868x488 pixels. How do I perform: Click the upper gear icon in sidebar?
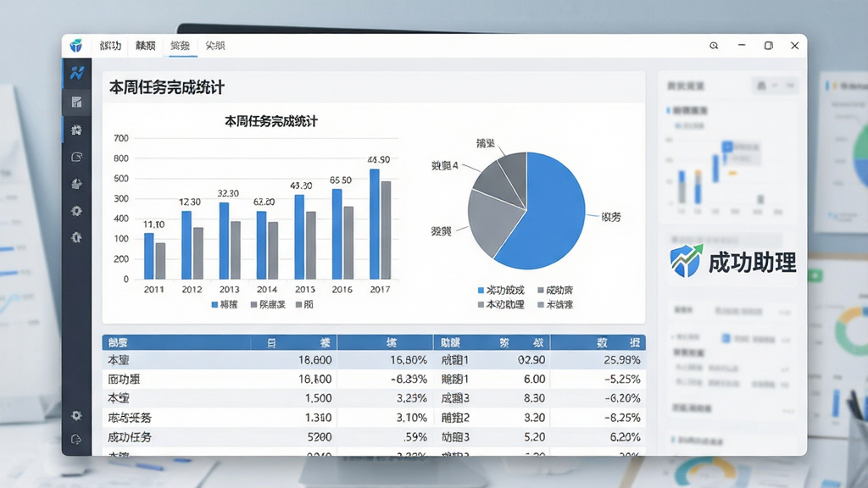click(76, 211)
